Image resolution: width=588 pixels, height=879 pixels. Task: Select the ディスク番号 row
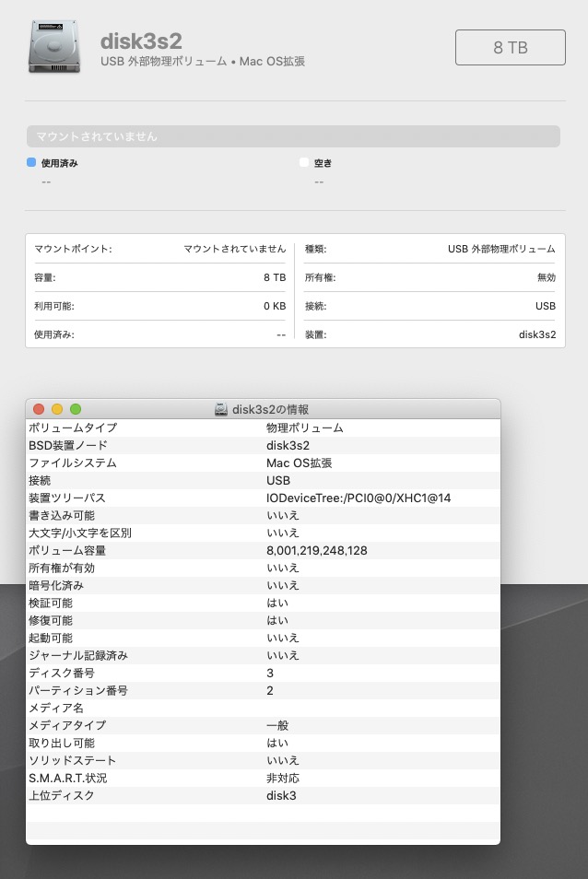[x=263, y=673]
